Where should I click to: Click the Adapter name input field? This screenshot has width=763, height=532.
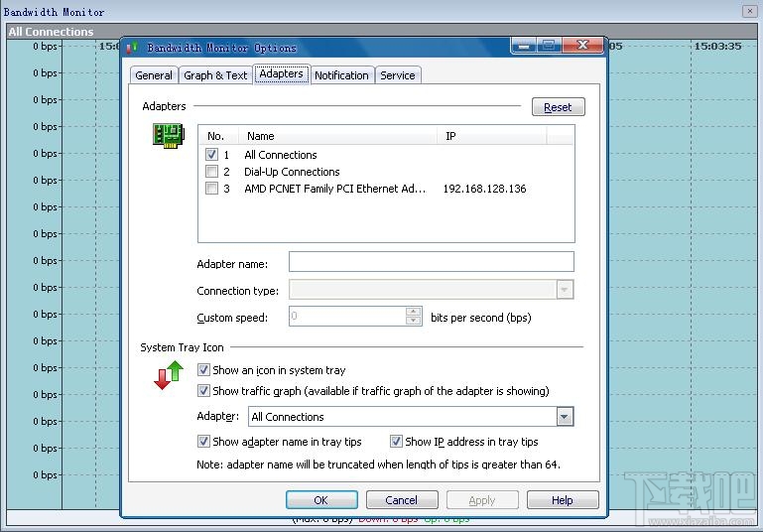[432, 262]
